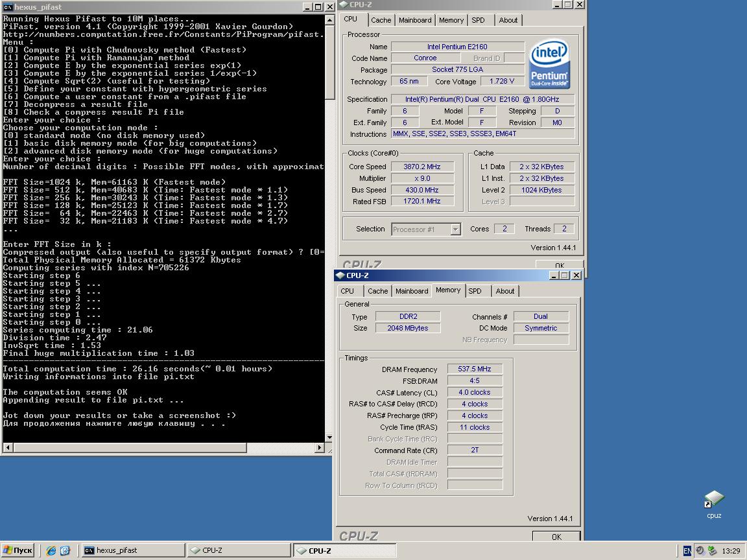Click the console vertical scrollbar up arrow

(329, 20)
